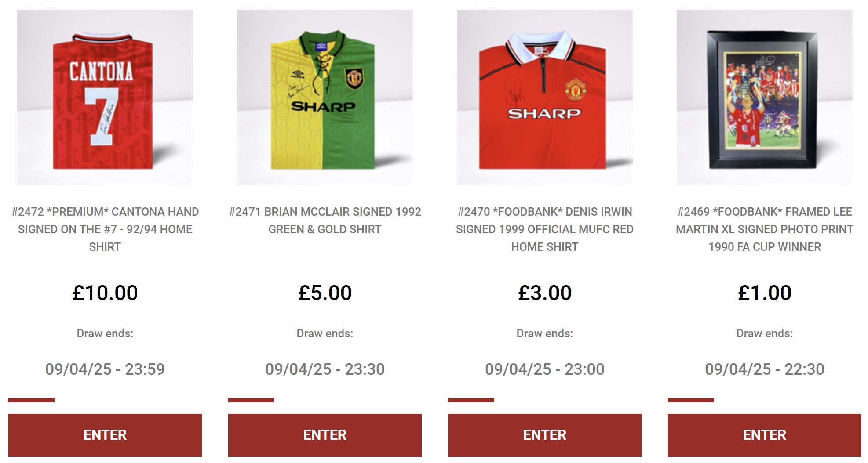
Task: Open the #2472 Premium Cantona title link
Action: pos(105,229)
